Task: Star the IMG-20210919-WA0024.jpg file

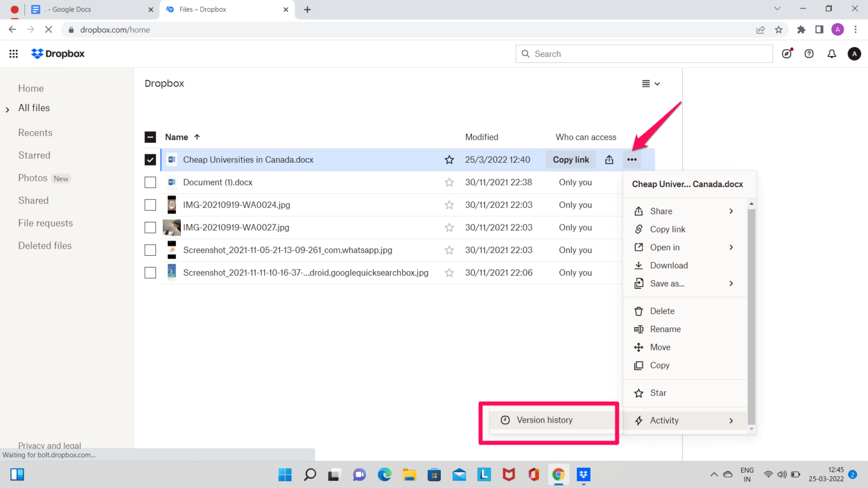Action: pyautogui.click(x=449, y=205)
